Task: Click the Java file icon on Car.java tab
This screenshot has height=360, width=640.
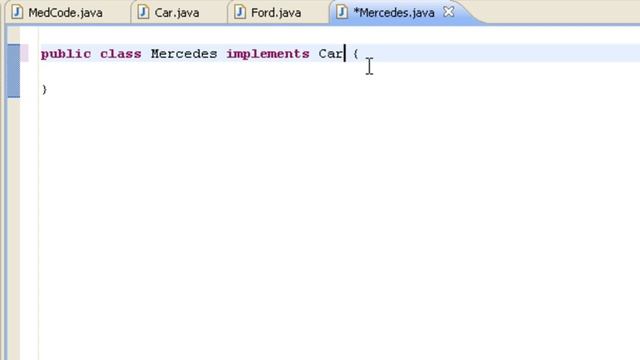Action: pos(143,12)
